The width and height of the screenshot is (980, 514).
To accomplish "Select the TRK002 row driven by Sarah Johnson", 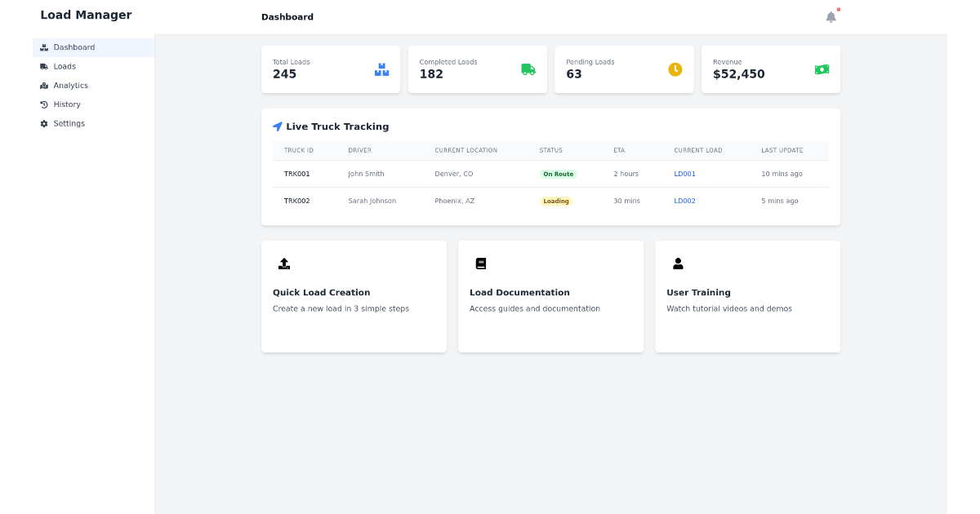I will [x=372, y=201].
